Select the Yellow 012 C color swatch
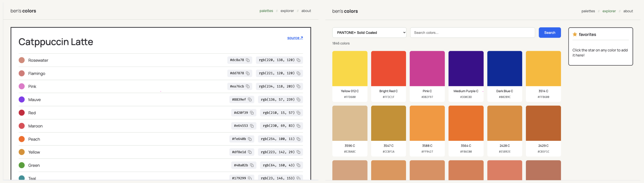Screen dimensions: 644x183 click(350, 68)
